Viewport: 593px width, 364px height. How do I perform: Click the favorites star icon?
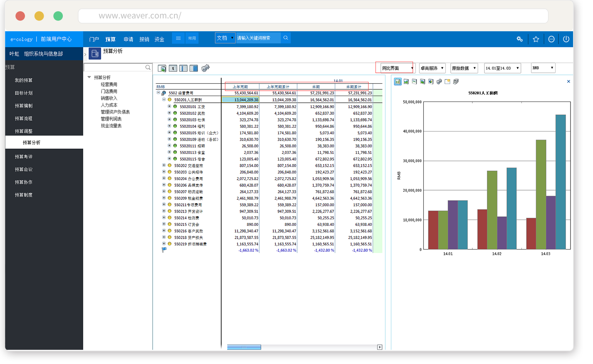click(536, 39)
